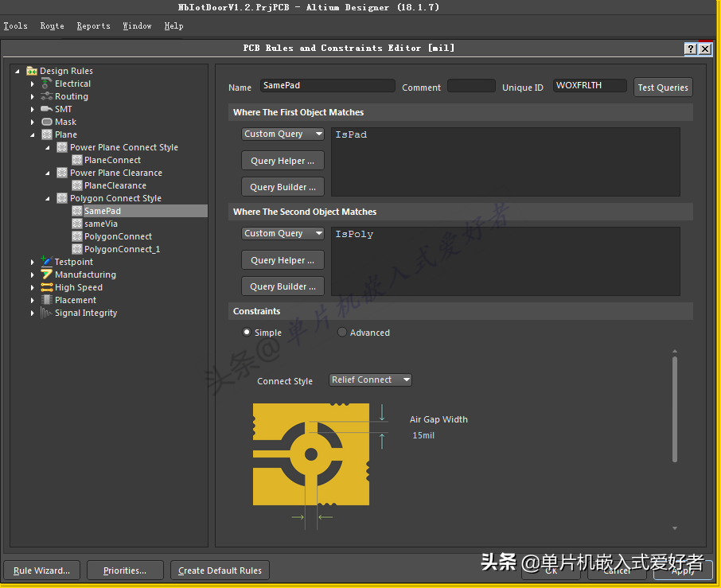
Task: Click the Electrical rule category icon
Action: coord(47,84)
